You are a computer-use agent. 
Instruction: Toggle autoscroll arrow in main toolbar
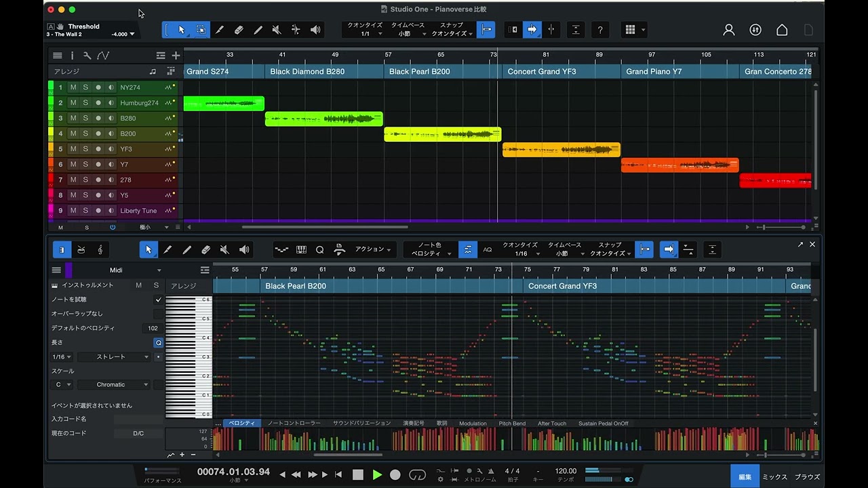[x=532, y=30]
